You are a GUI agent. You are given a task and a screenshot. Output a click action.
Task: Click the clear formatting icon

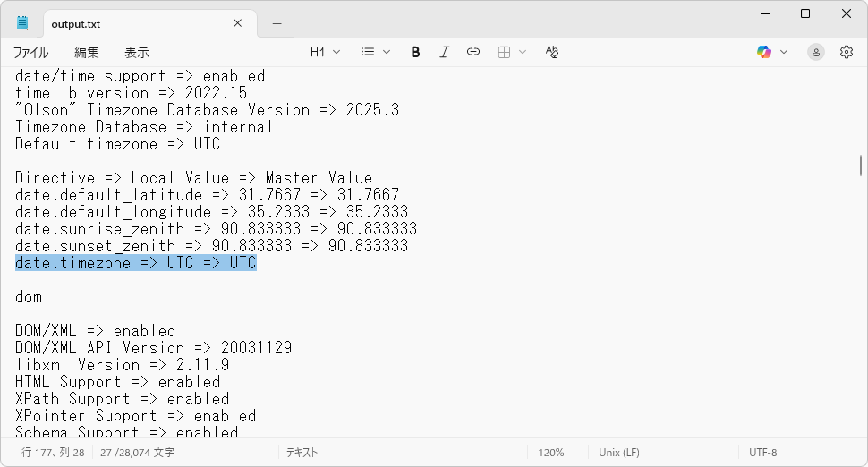(x=552, y=52)
